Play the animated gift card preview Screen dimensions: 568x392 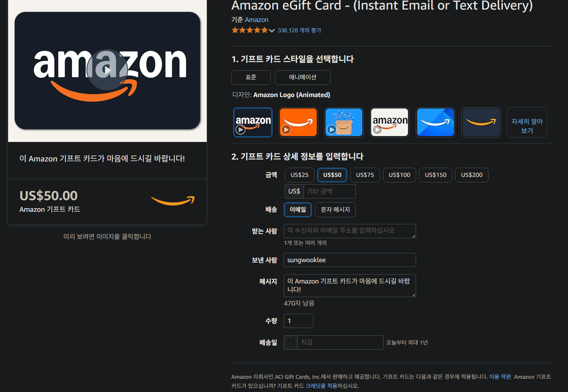click(107, 70)
